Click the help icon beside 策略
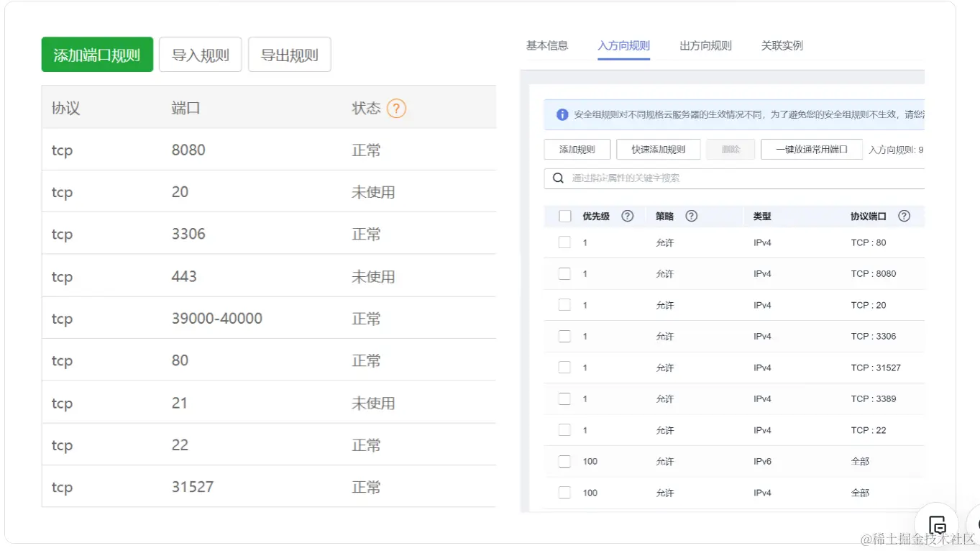980x551 pixels. [x=691, y=216]
